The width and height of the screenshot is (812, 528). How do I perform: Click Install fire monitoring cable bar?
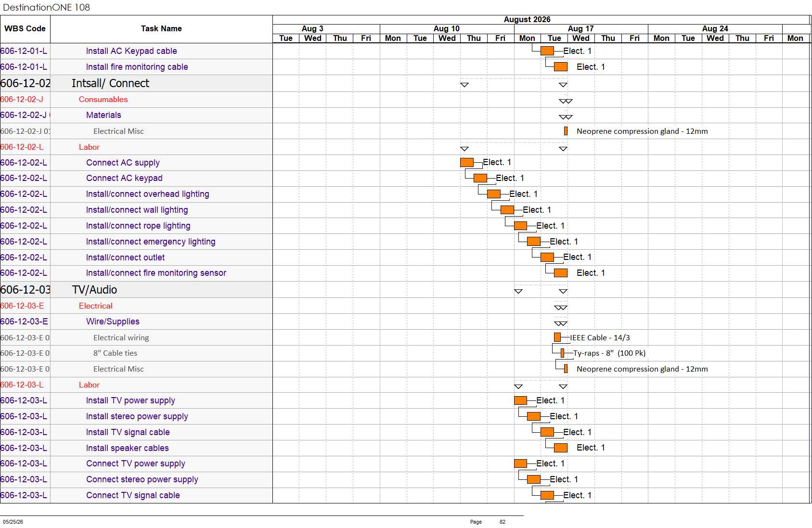tap(561, 67)
